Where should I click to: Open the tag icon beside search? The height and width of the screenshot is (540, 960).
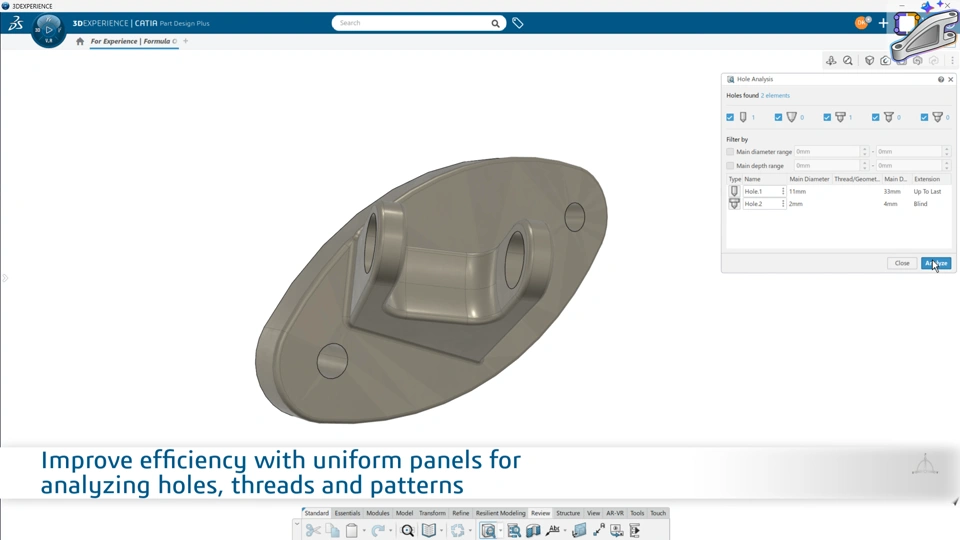(517, 23)
